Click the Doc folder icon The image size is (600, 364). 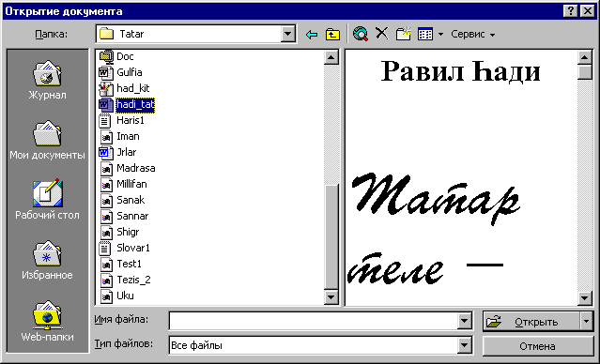click(106, 56)
